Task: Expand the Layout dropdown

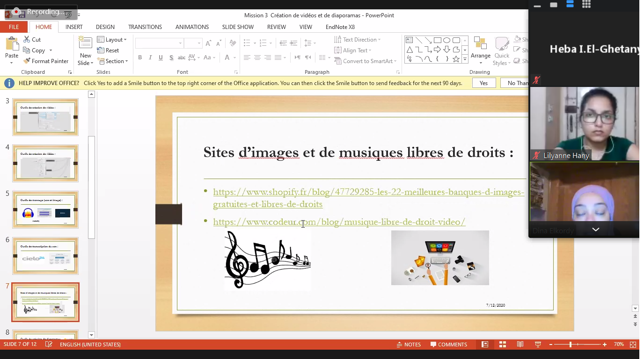Action: pyautogui.click(x=112, y=40)
